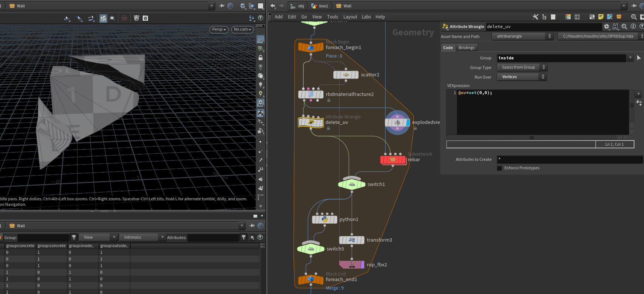Toggle display flag on explodedview node
The image size is (644, 294).
coord(408,122)
